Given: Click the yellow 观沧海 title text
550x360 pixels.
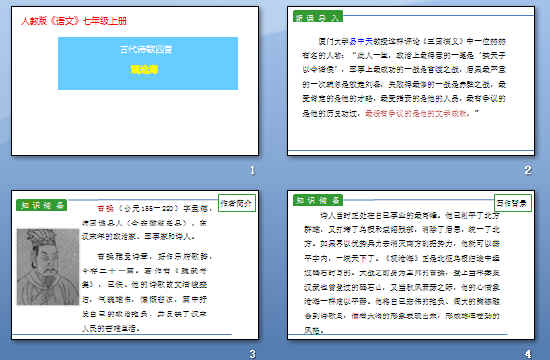Looking at the screenshot, I should point(144,69).
